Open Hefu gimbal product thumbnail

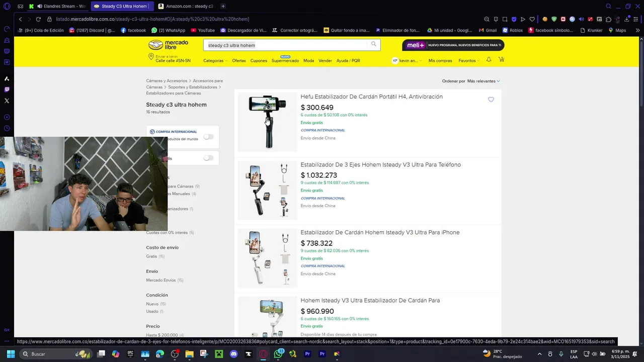(x=267, y=122)
